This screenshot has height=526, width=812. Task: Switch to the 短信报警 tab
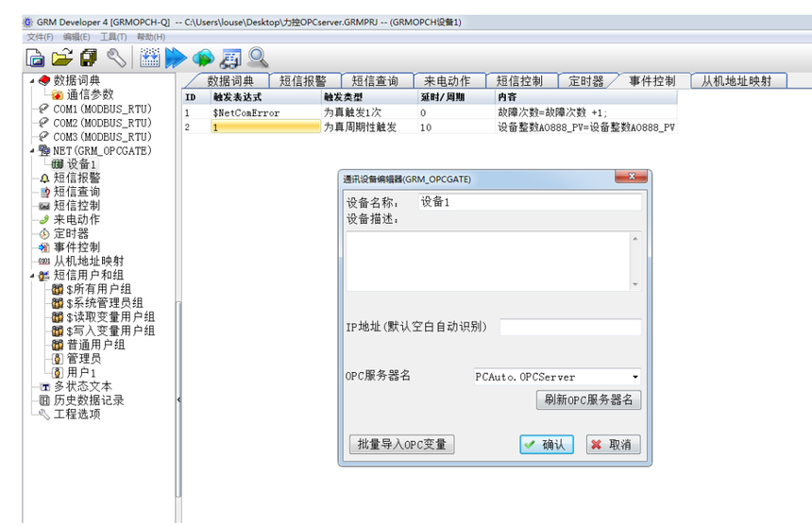(303, 81)
